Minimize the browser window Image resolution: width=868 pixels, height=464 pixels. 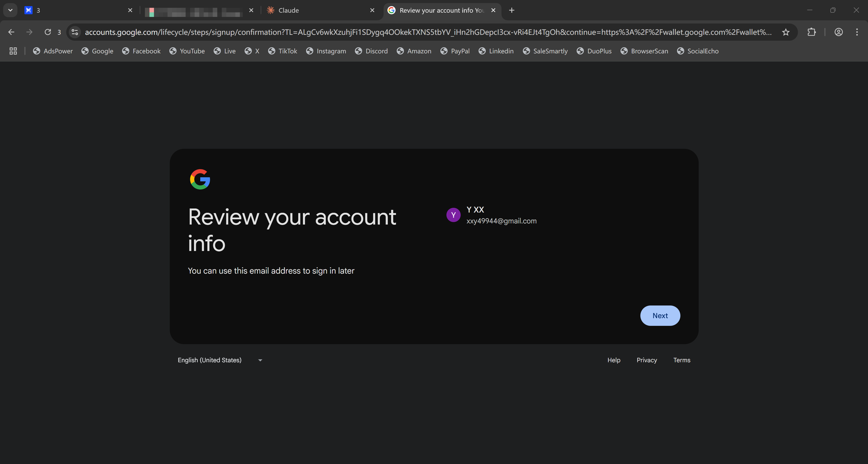[810, 10]
